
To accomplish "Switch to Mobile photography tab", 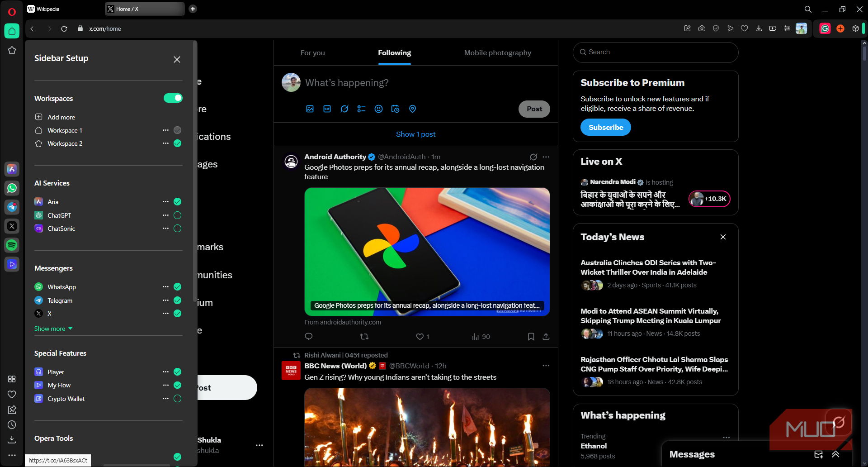I will (497, 52).
